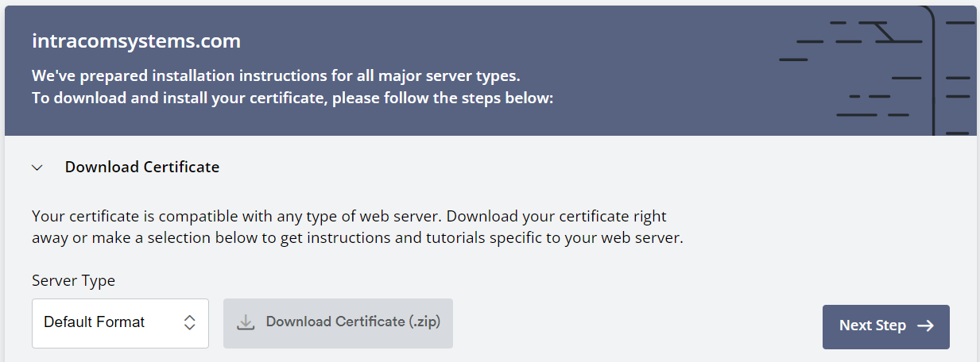Go to Next Step
Image resolution: width=980 pixels, height=362 pixels.
886,325
